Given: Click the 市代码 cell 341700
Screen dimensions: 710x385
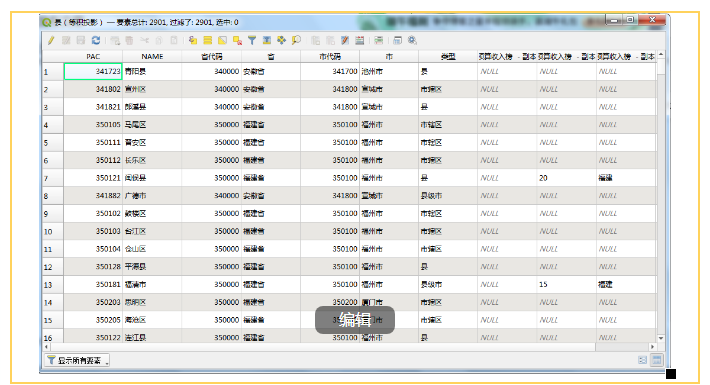Looking at the screenshot, I should pos(330,72).
